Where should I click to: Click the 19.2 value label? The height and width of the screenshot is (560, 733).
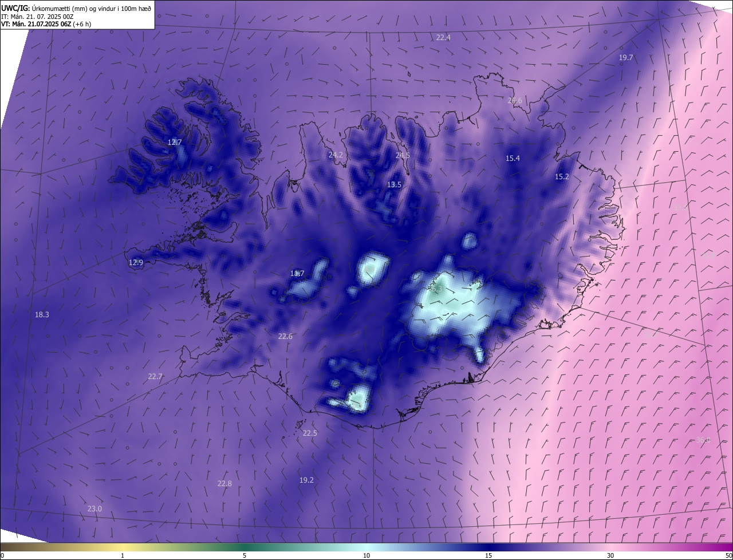point(306,480)
